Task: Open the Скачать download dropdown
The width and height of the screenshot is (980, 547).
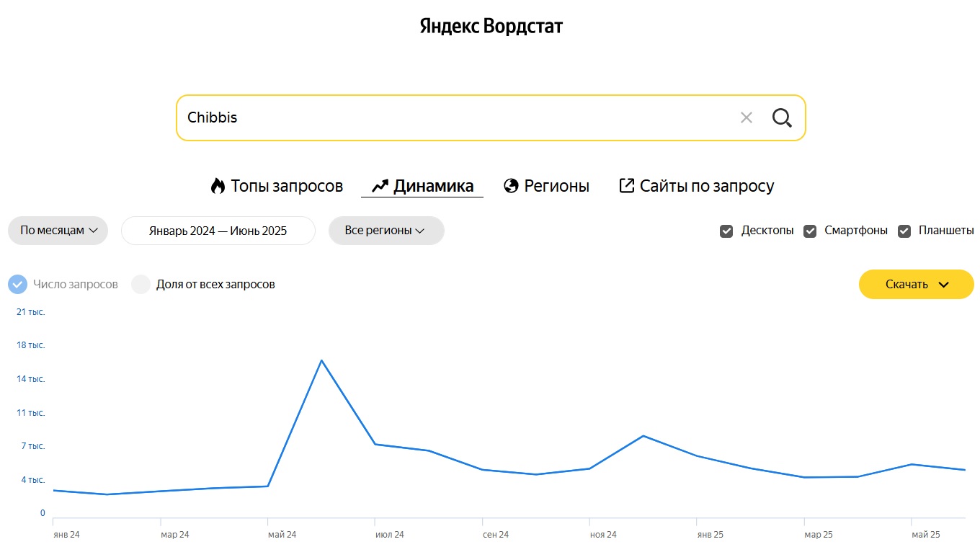Action: 916,284
